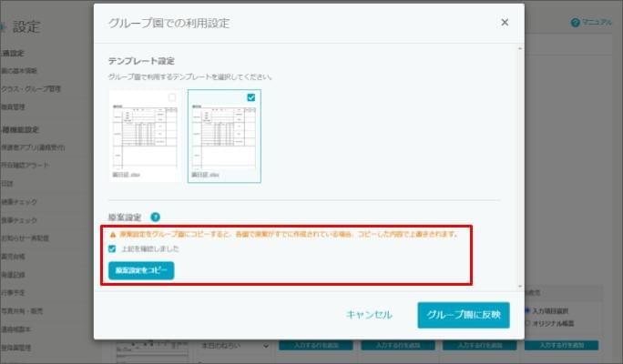Close the グループ園での利用設定 dialog
The width and height of the screenshot is (623, 364).
click(x=505, y=23)
